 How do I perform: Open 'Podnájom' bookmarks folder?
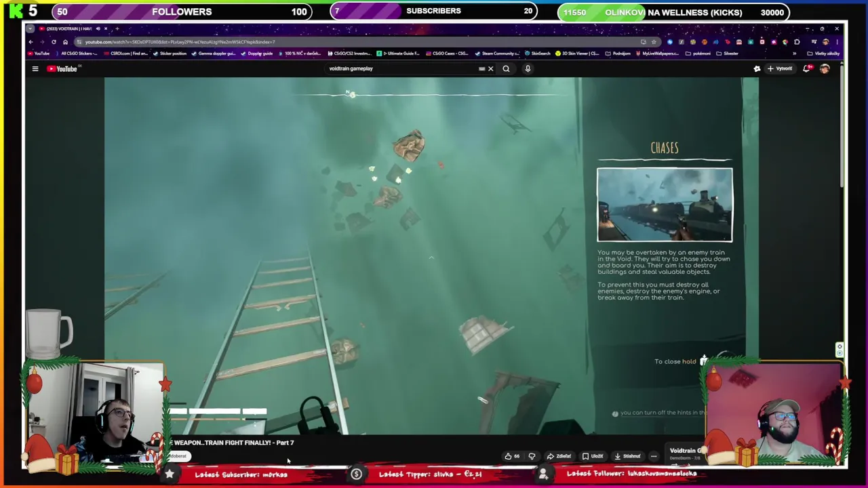coord(618,54)
